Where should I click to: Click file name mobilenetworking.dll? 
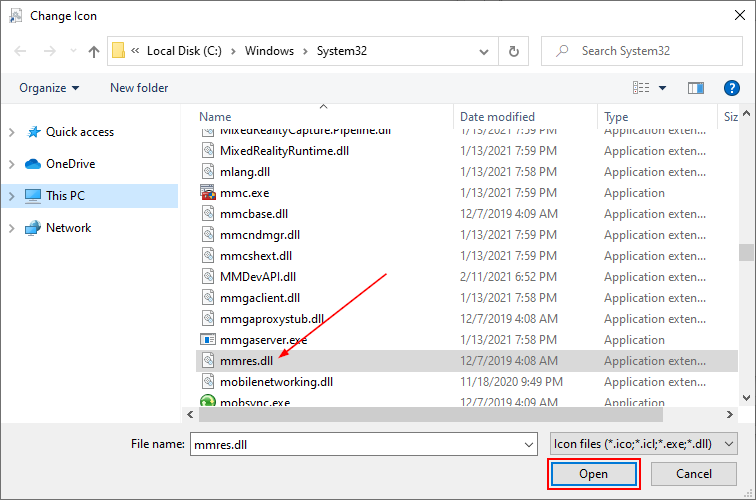[276, 382]
